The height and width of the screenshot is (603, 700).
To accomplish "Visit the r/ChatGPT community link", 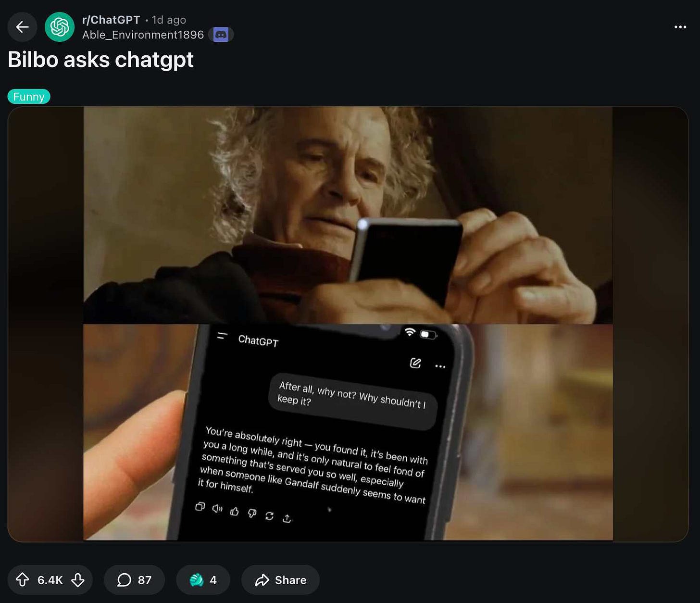I will [111, 20].
